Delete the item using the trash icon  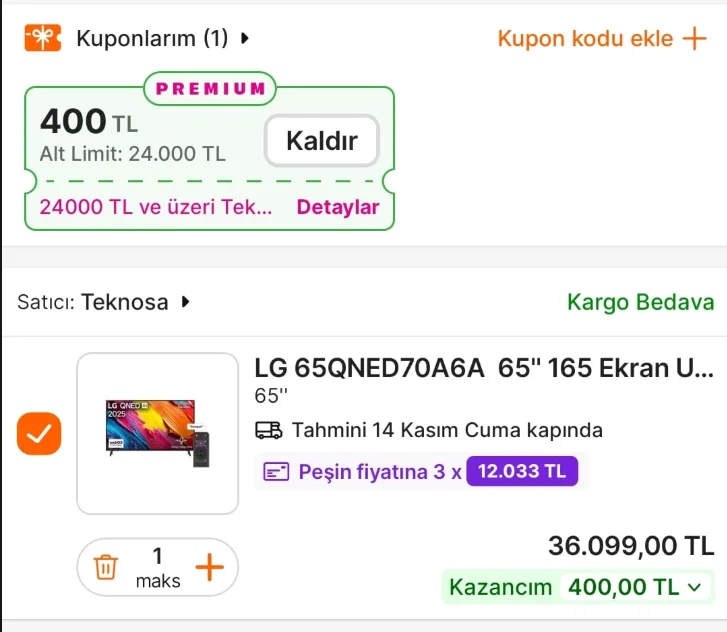105,568
